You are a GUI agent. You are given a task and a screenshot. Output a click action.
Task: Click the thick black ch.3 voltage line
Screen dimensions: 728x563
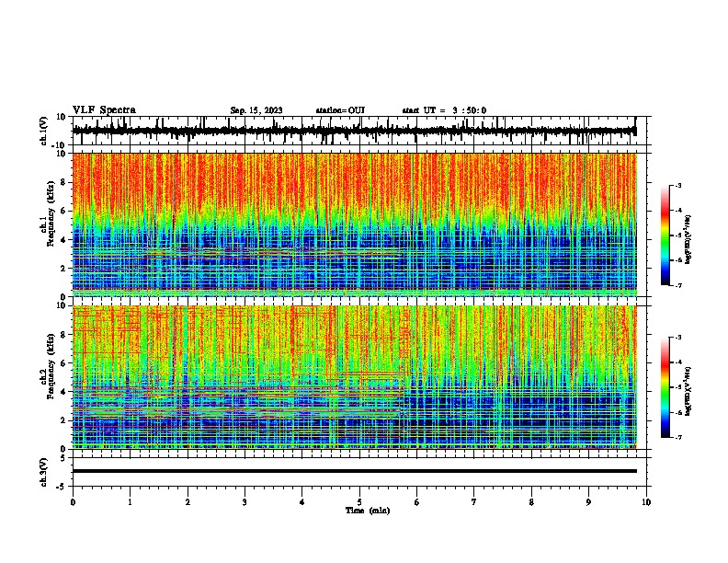[355, 471]
